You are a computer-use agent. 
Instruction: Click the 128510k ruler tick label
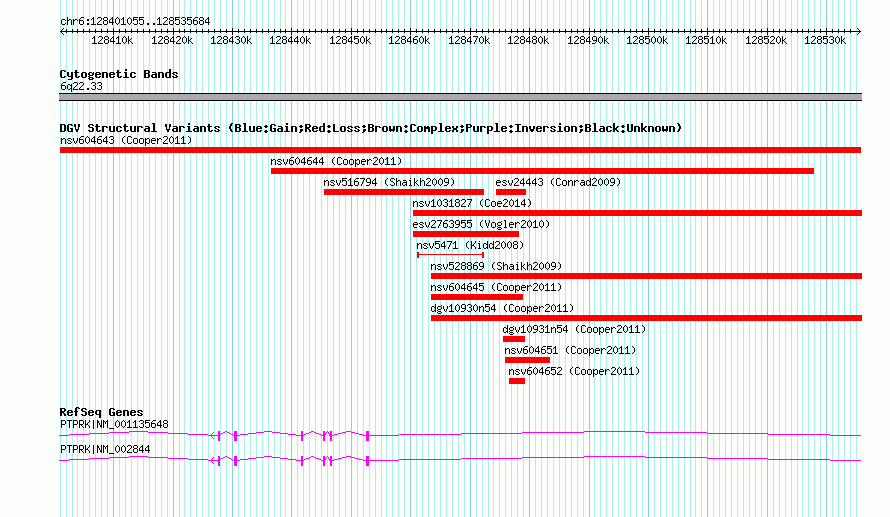click(706, 40)
